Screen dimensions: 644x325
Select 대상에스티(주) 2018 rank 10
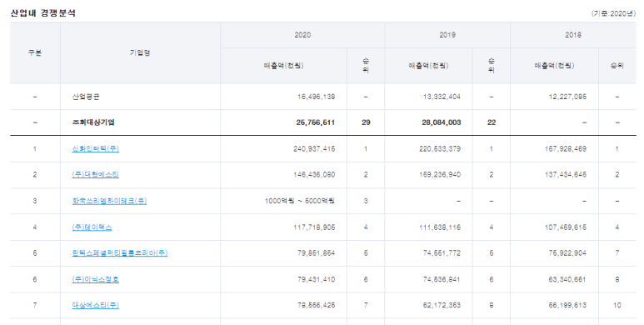click(x=617, y=305)
